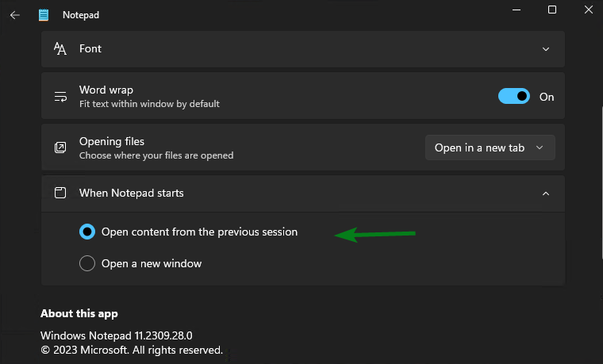This screenshot has width=603, height=364.
Task: Click the Opening files icon
Action: tap(60, 148)
